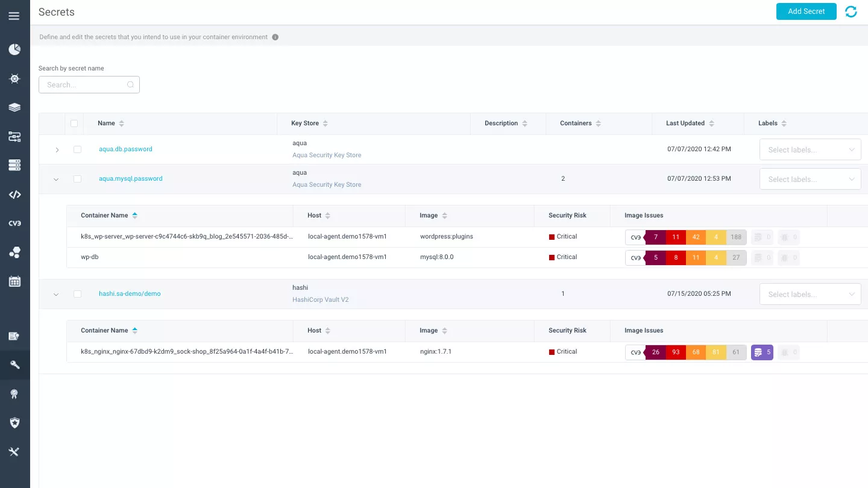Click the mysql:8.0.0 image cell
This screenshot has width=868, height=488.
pyautogui.click(x=437, y=257)
